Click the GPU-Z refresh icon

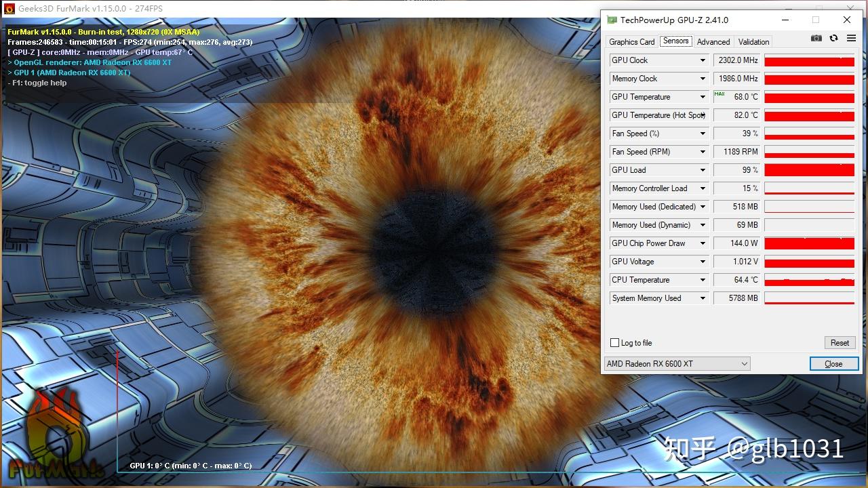[x=833, y=39]
